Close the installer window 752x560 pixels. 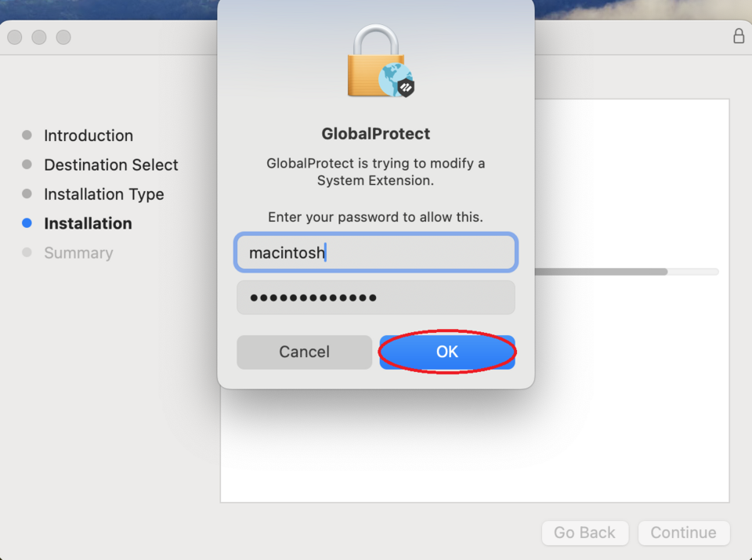pyautogui.click(x=14, y=38)
